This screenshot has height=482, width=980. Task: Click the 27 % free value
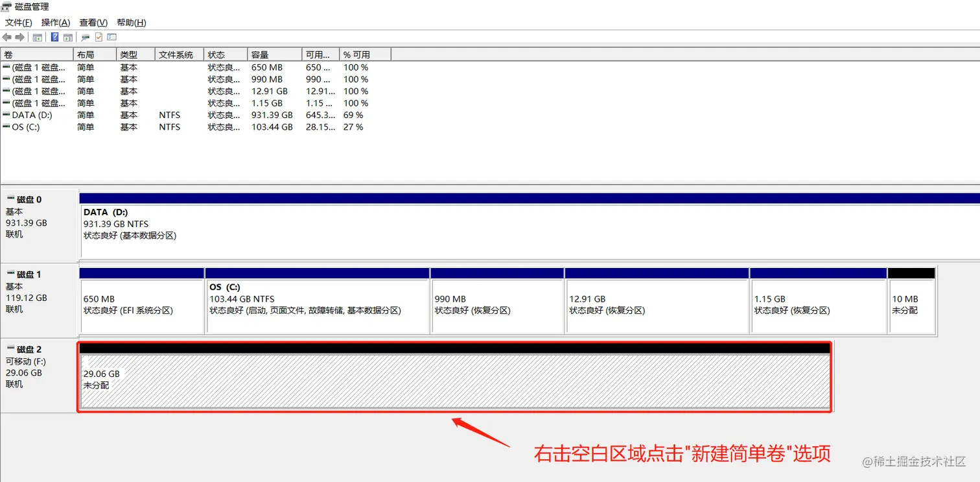(353, 127)
